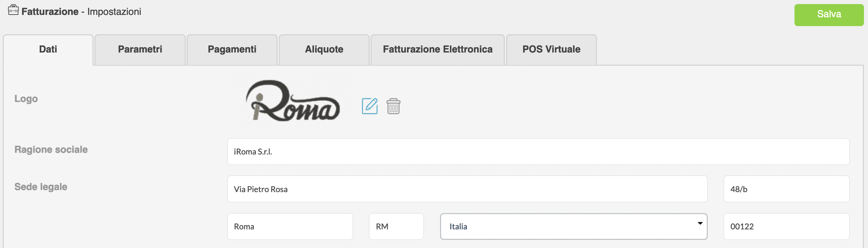Open the Italia country dropdown
The height and width of the screenshot is (248, 868).
[x=573, y=226]
